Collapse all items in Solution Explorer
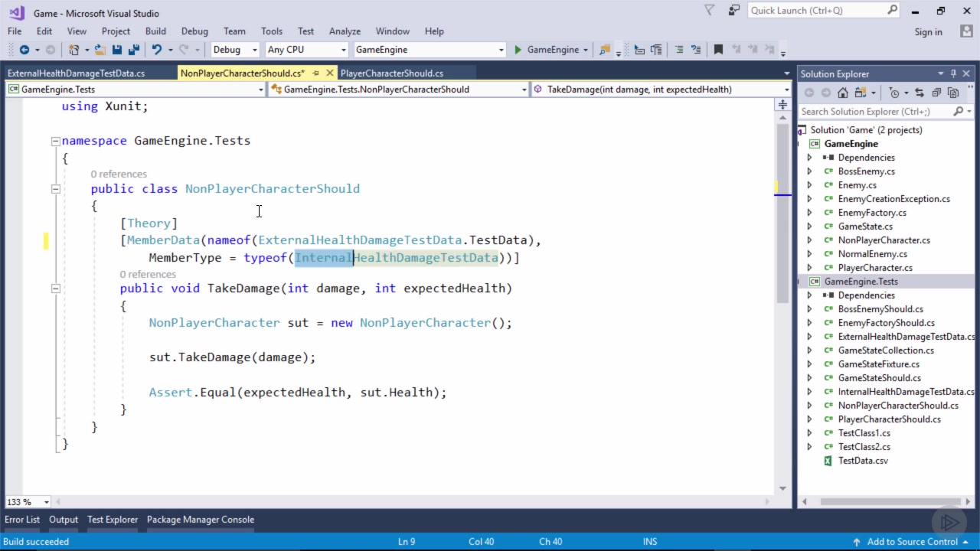 click(937, 93)
